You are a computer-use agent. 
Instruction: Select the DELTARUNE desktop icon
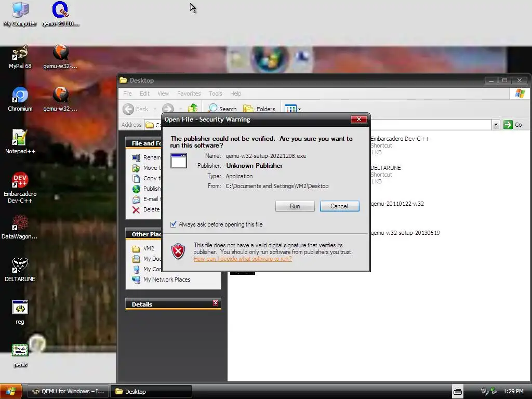[20, 270]
